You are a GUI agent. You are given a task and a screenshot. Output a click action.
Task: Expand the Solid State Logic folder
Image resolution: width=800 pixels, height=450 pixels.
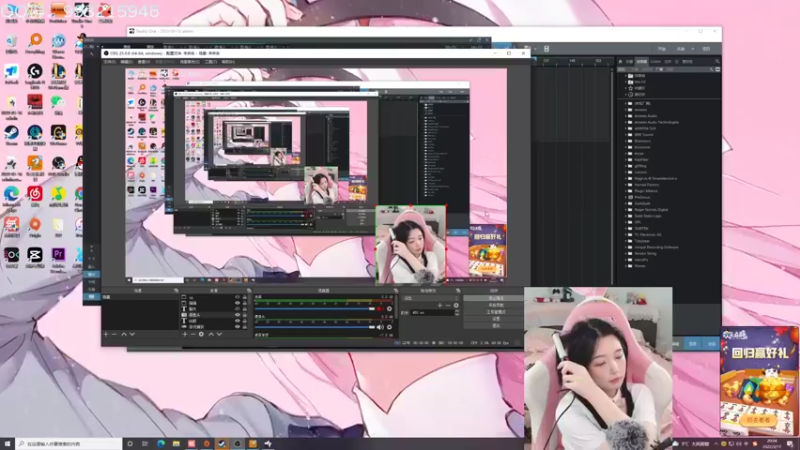(626, 216)
